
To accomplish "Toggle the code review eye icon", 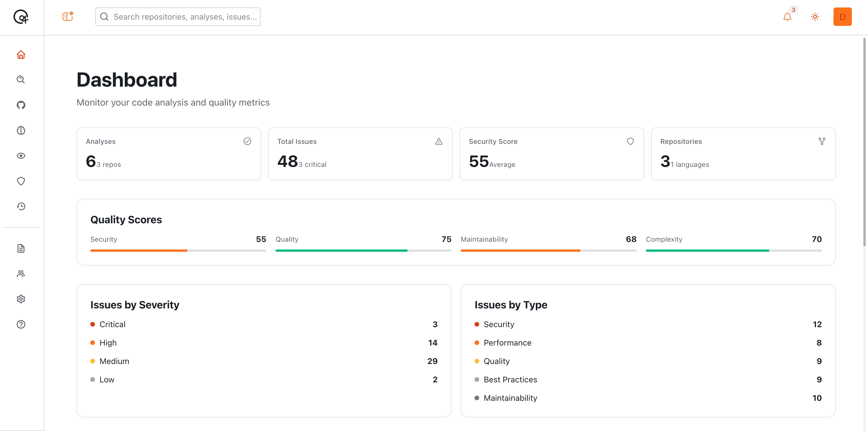I will coord(21,156).
